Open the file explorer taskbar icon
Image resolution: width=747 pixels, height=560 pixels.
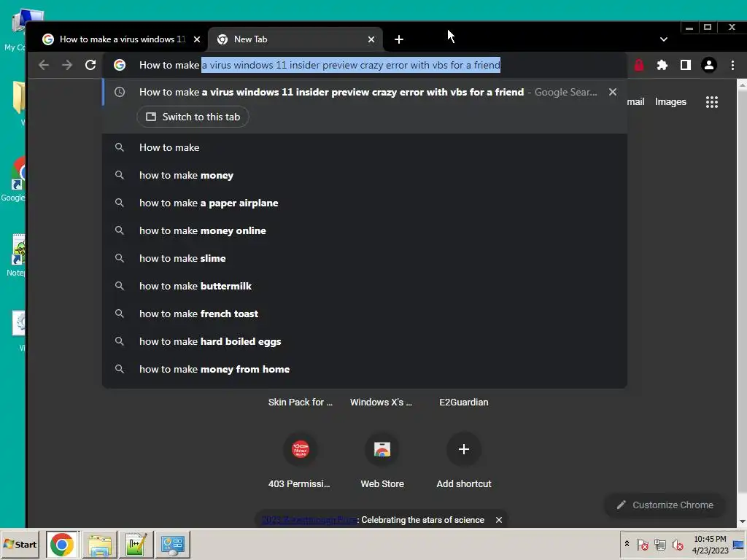pyautogui.click(x=99, y=544)
